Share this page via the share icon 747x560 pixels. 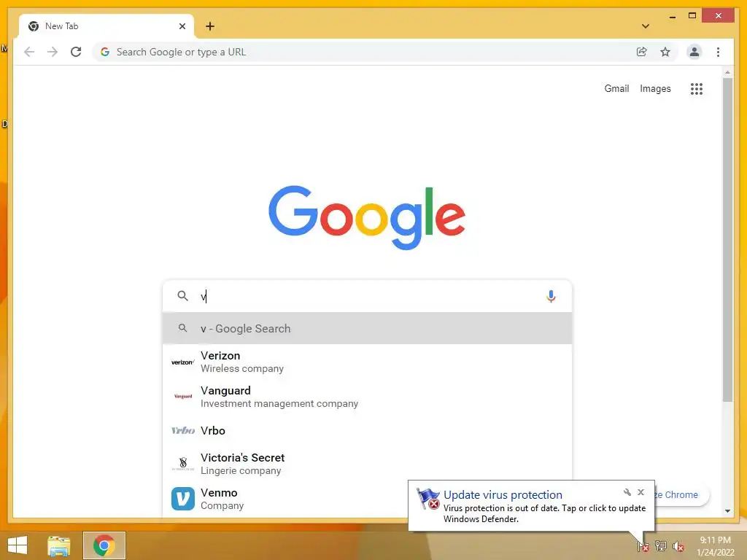(642, 52)
